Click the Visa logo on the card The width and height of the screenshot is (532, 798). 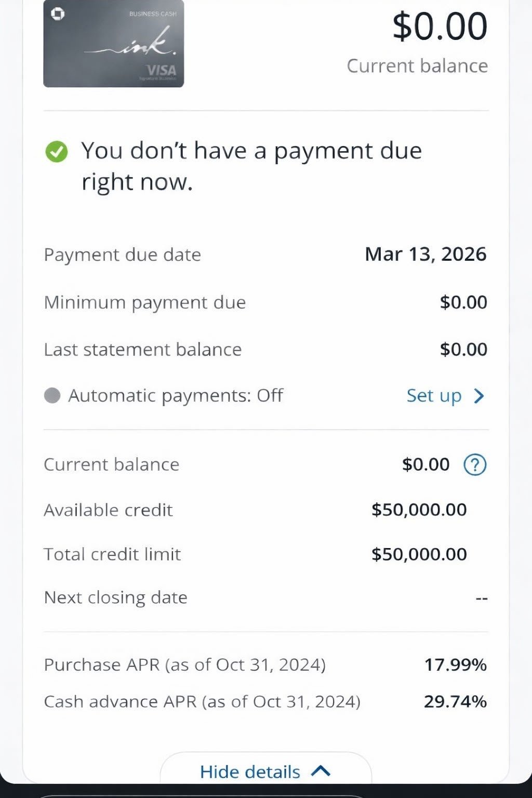161,71
